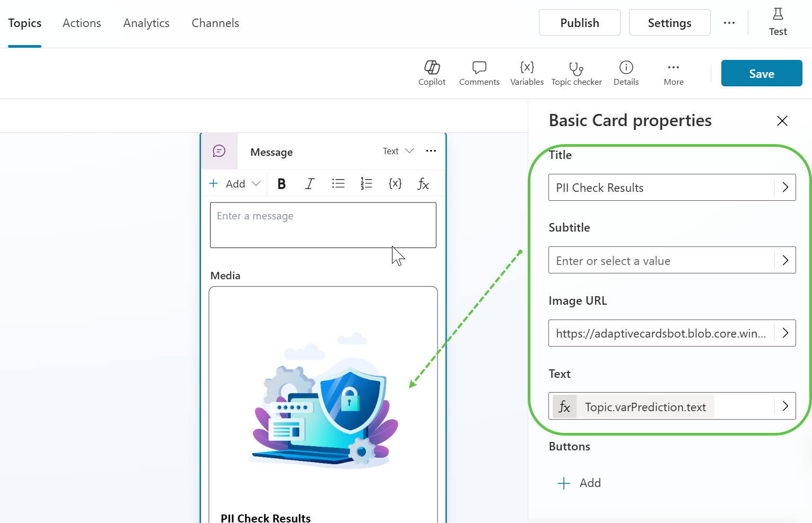Screen dimensions: 812x523
Task: Expand the Subtitle value picker arrow
Action: click(x=785, y=260)
